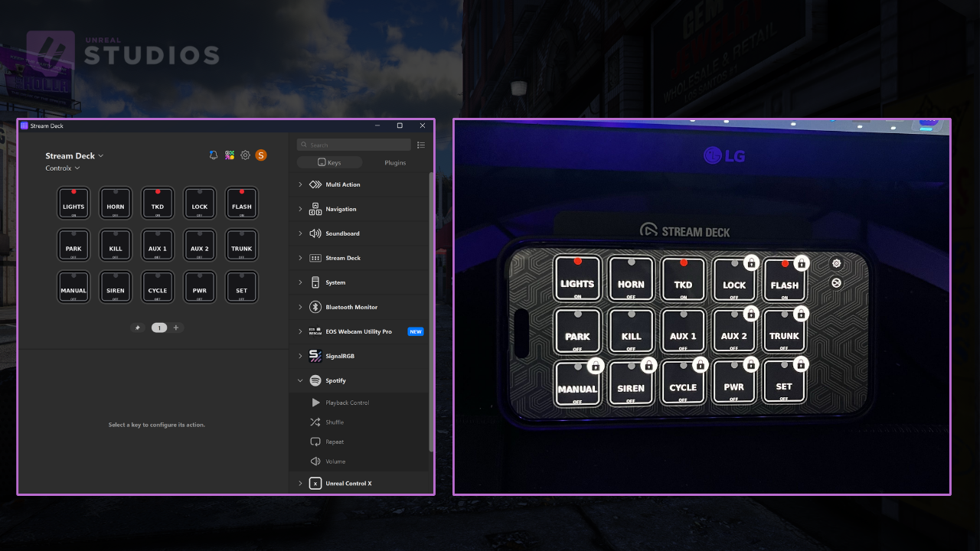The width and height of the screenshot is (980, 551).
Task: Toggle the KILL key in the Stream Deck window
Action: [116, 245]
